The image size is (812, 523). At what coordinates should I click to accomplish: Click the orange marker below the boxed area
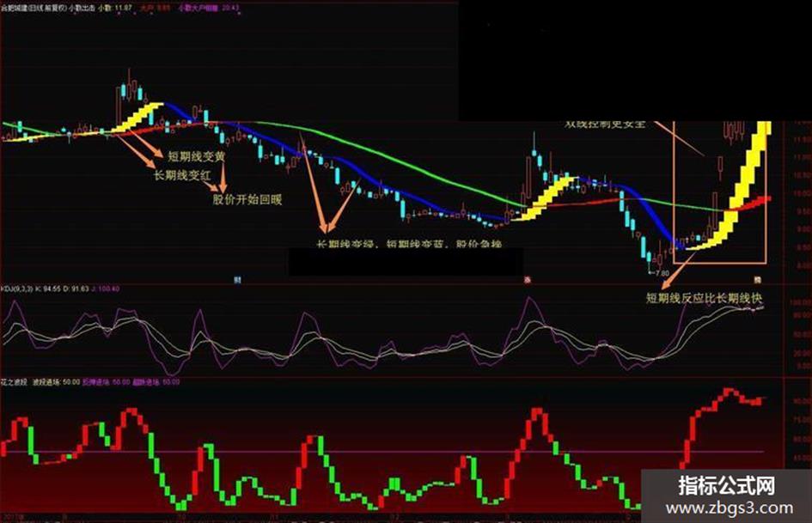[758, 280]
